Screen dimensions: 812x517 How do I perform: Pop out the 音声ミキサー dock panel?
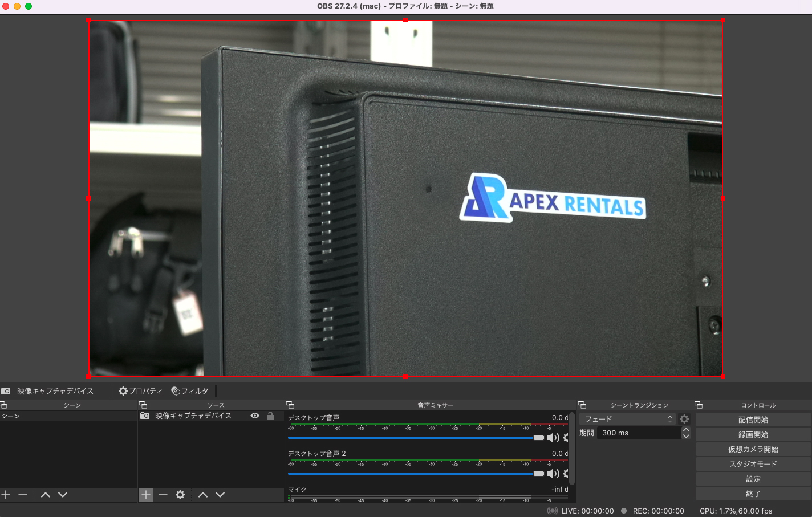290,405
